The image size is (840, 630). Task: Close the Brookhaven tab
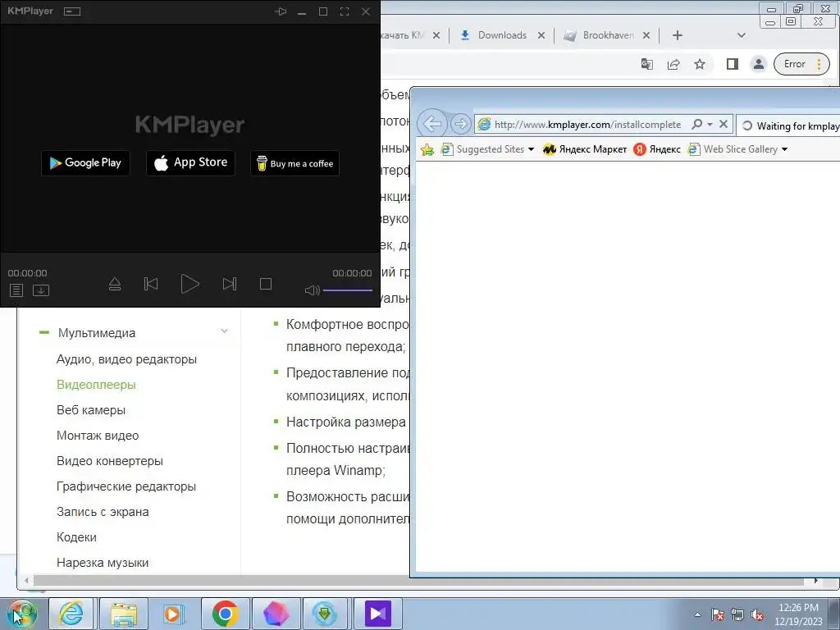click(646, 35)
